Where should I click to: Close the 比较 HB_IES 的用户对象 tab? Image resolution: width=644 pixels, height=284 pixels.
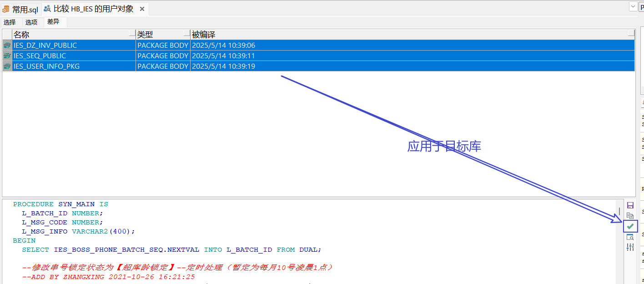pos(142,9)
